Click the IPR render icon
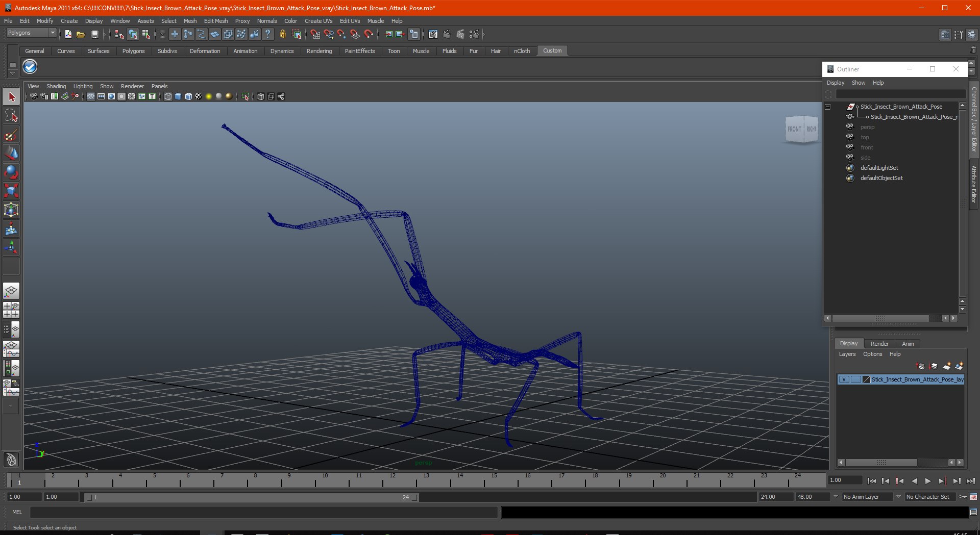Screen dimensions: 980x535 (460, 34)
